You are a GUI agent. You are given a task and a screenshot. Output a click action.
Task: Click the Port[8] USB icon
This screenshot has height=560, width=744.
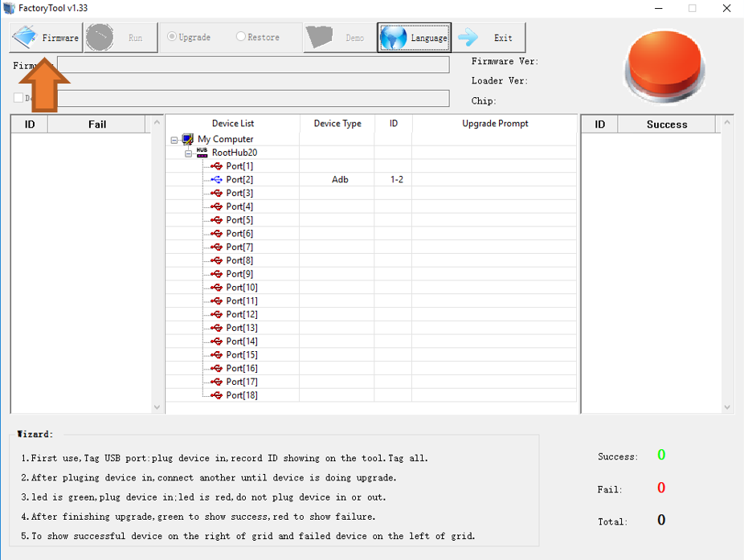tap(216, 260)
